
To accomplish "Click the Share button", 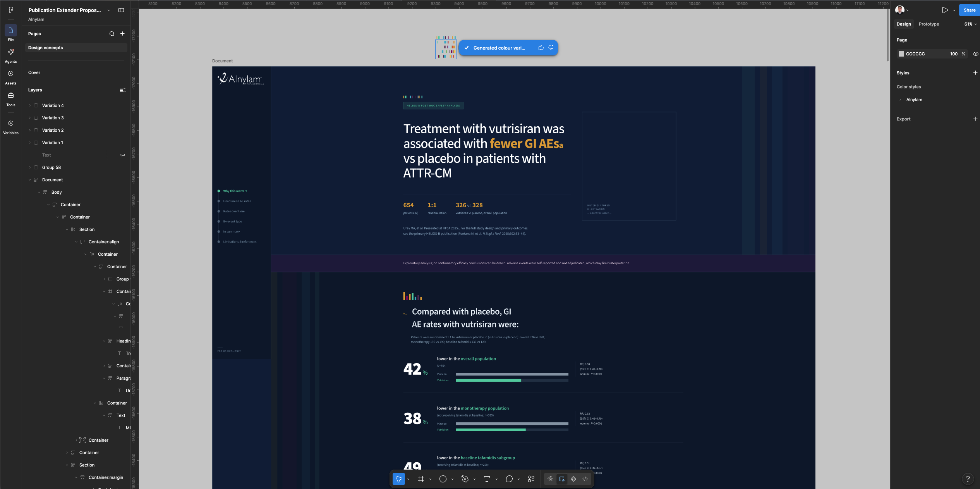I will [x=969, y=10].
